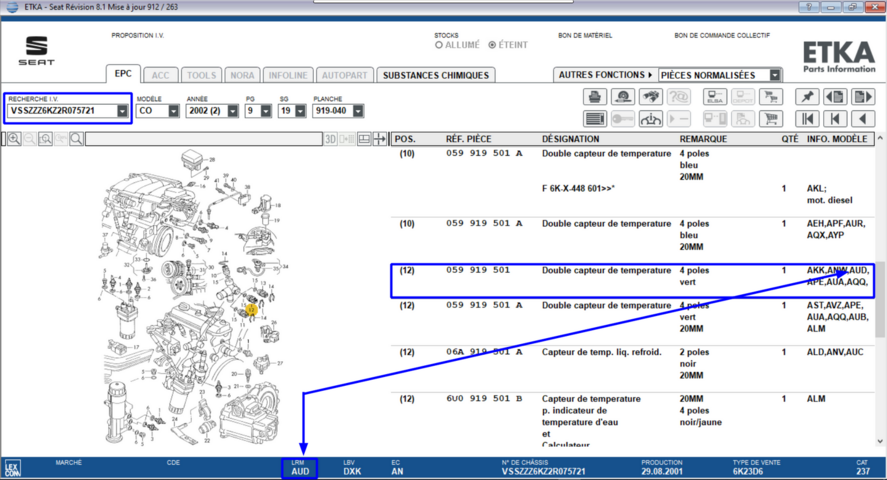This screenshot has width=887, height=480.
Task: Click the table layout icon
Action: (x=364, y=139)
